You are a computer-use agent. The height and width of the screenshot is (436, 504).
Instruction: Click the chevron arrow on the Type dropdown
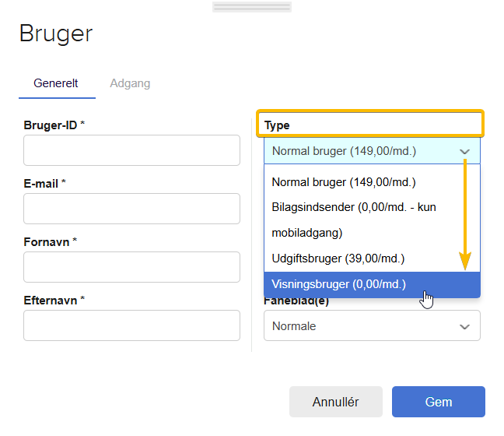point(464,151)
